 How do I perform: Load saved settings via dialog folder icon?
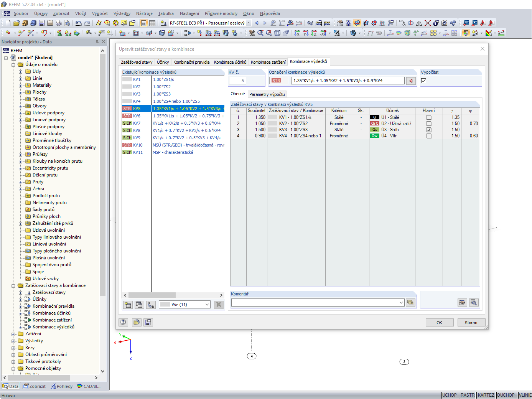point(136,322)
